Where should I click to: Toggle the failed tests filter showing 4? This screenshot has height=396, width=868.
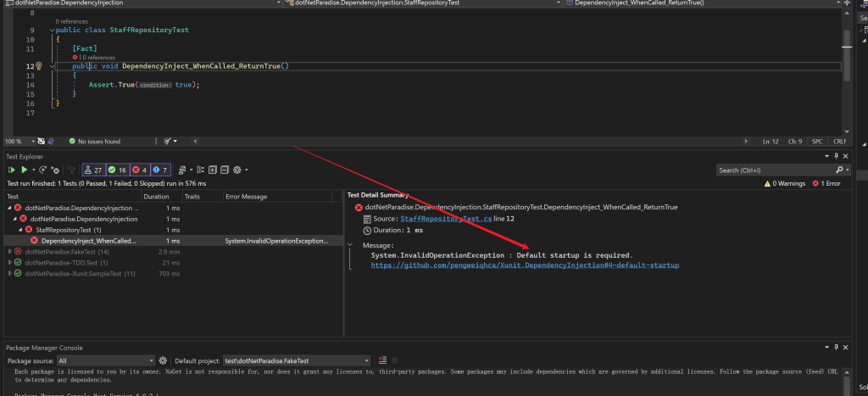(138, 170)
